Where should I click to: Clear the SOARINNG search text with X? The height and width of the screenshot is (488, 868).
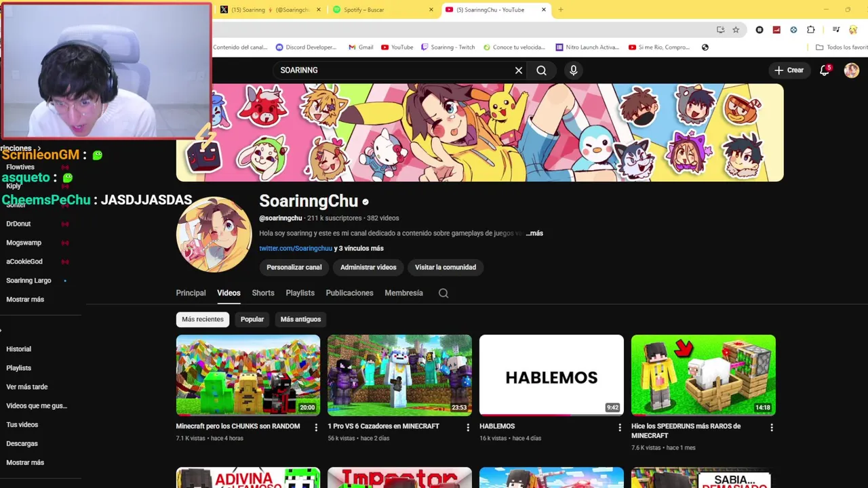pyautogui.click(x=519, y=70)
